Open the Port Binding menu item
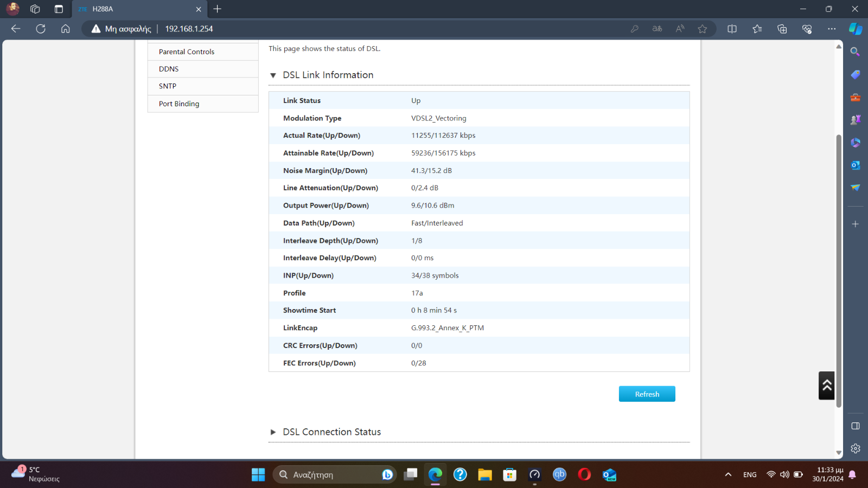The height and width of the screenshot is (488, 868). (203, 104)
